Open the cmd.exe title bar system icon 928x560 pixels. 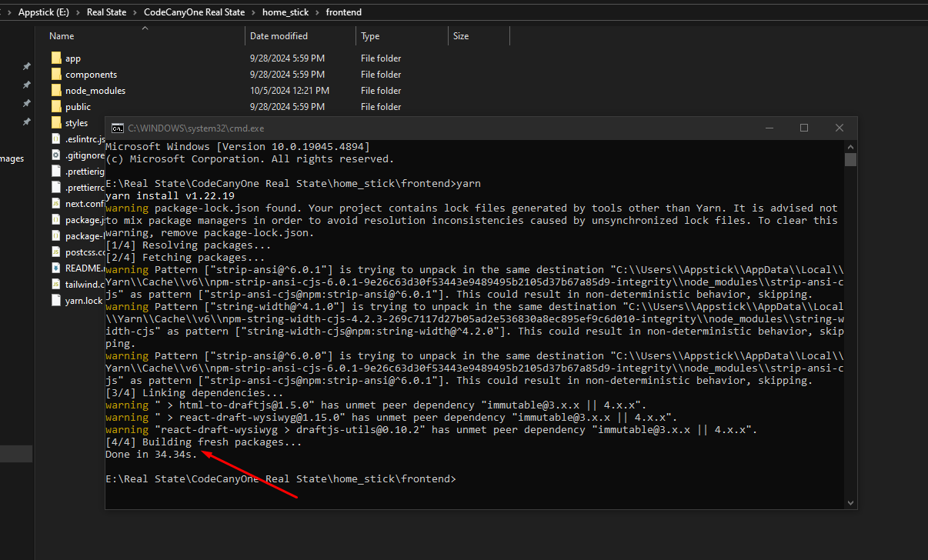coord(117,128)
